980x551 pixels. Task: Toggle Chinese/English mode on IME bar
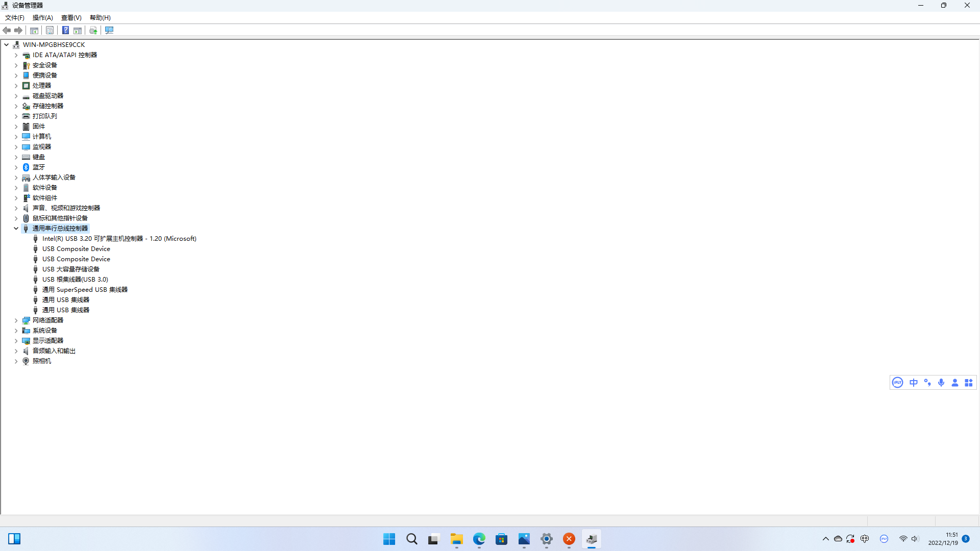click(914, 383)
